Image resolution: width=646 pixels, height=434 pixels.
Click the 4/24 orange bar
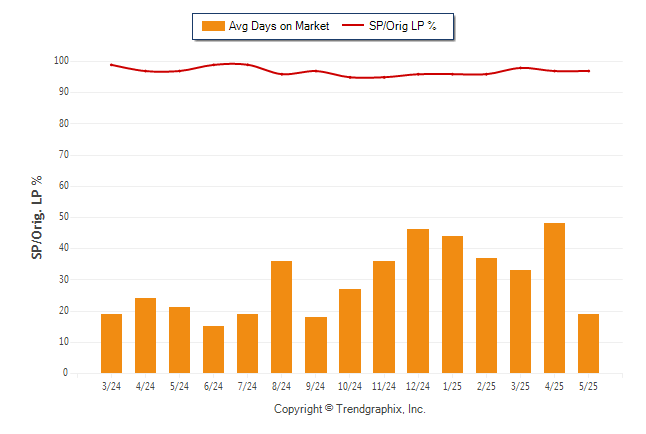(145, 335)
